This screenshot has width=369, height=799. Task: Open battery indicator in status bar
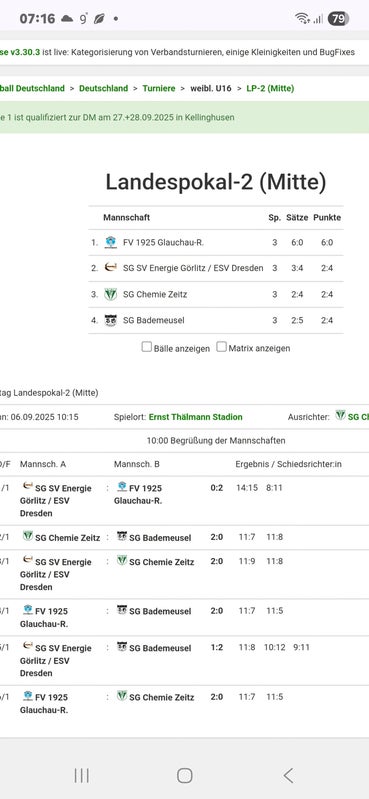(x=338, y=19)
